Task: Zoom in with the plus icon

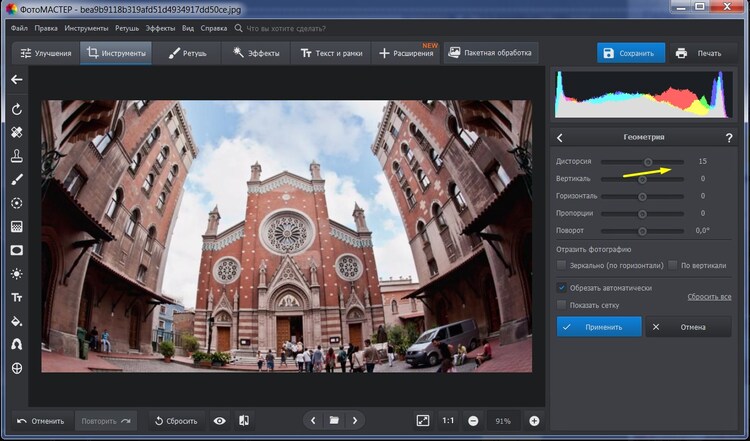Action: click(x=534, y=421)
